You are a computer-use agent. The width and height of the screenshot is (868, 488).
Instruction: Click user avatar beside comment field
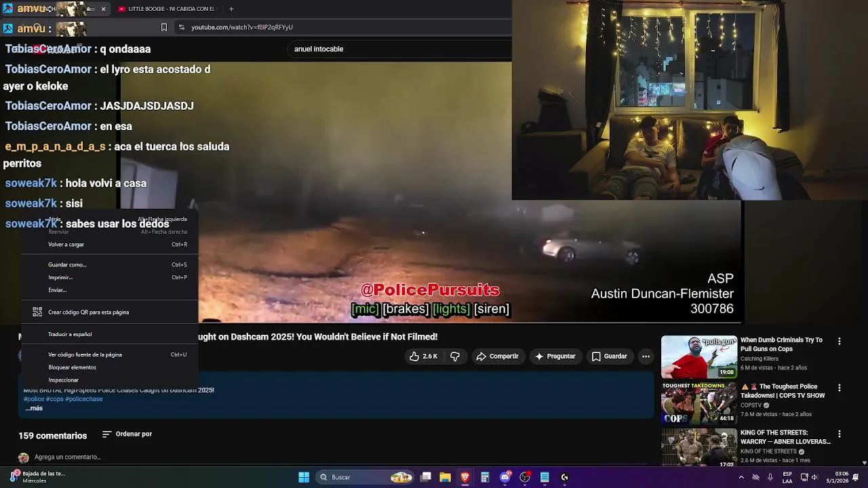(x=24, y=458)
